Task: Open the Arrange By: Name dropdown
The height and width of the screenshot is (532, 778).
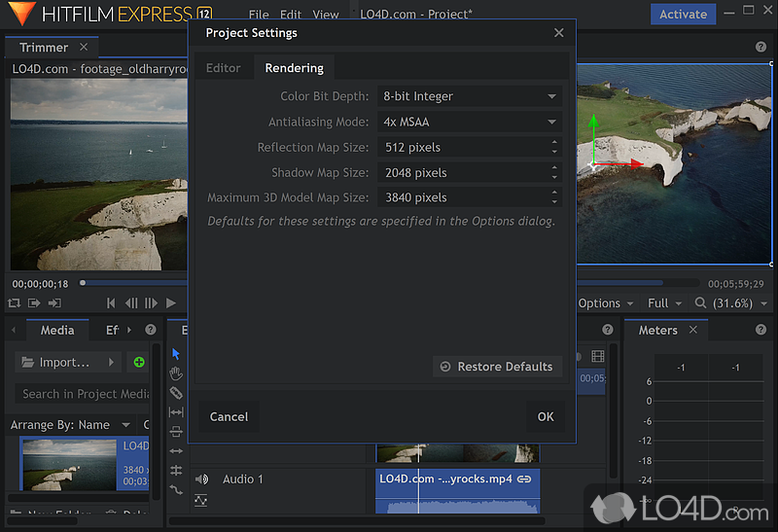Action: (69, 425)
